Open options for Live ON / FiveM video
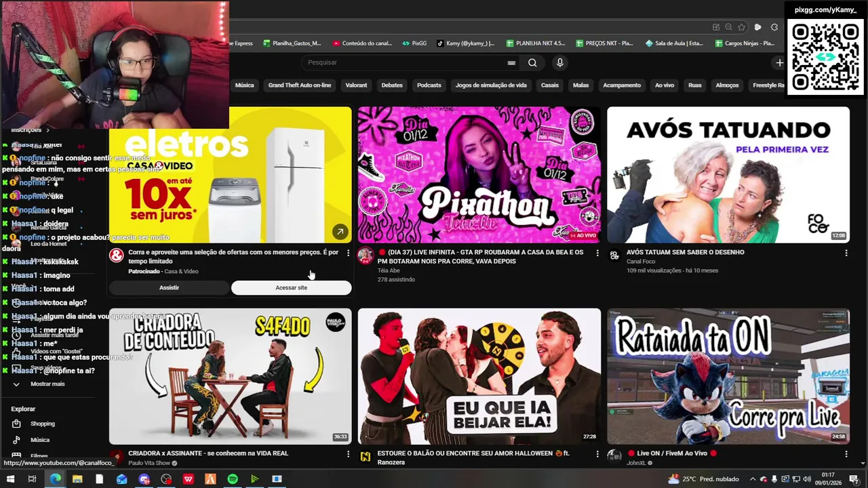The image size is (868, 488). 846,454
